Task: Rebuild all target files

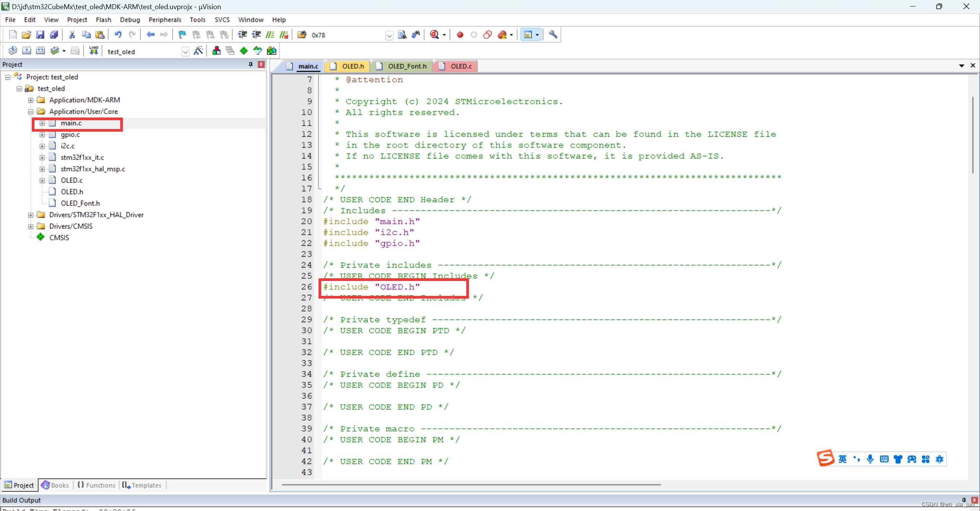Action: 41,50
